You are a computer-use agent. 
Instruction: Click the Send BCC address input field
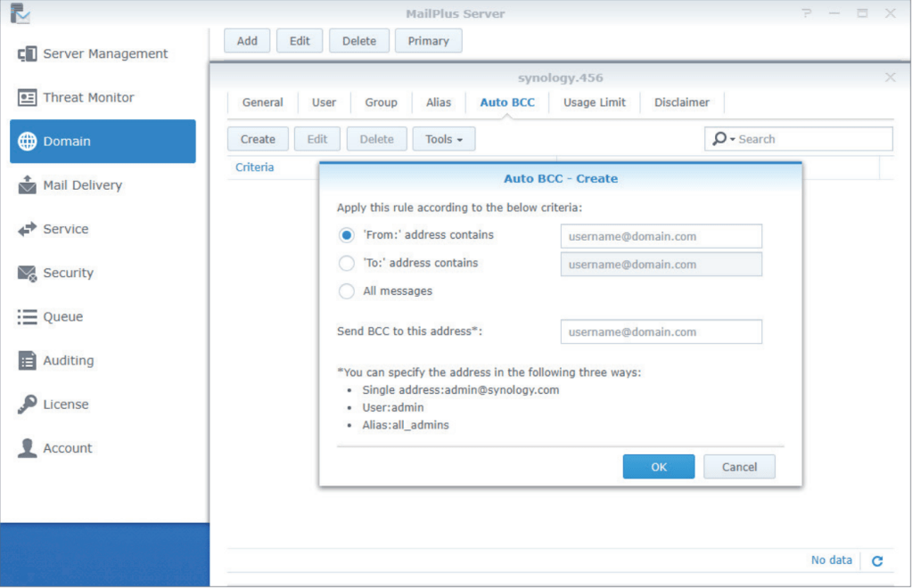point(661,332)
